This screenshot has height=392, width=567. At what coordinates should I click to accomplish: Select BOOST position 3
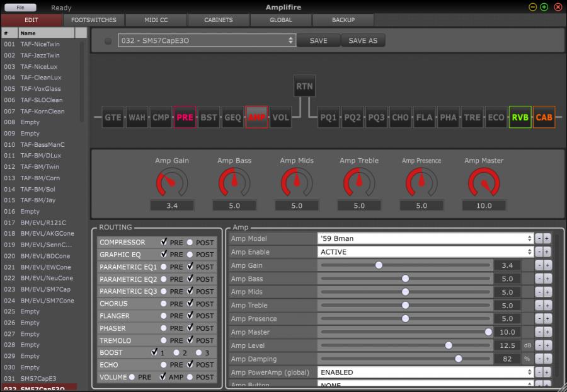point(198,352)
